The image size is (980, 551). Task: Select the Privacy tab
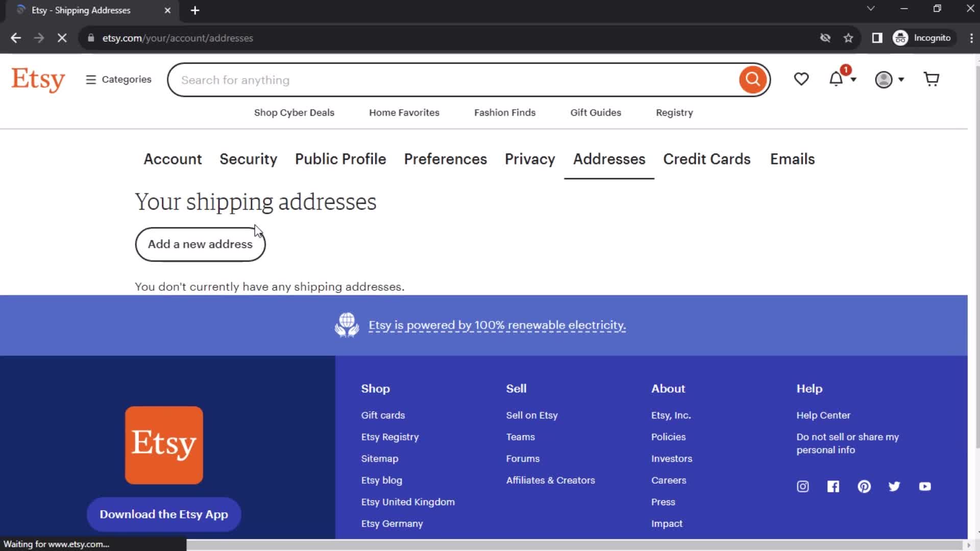pyautogui.click(x=530, y=159)
